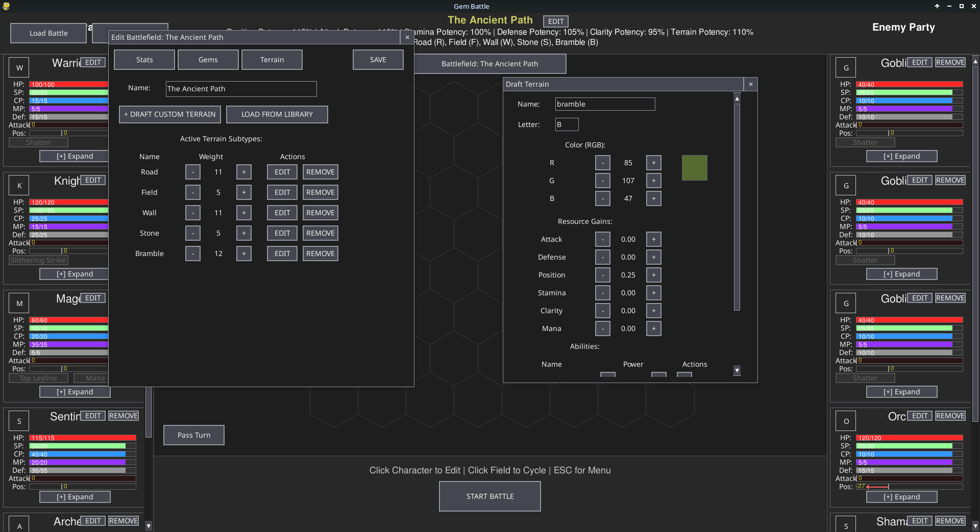Switch to the Gems tab
This screenshot has height=532, width=980.
click(208, 60)
